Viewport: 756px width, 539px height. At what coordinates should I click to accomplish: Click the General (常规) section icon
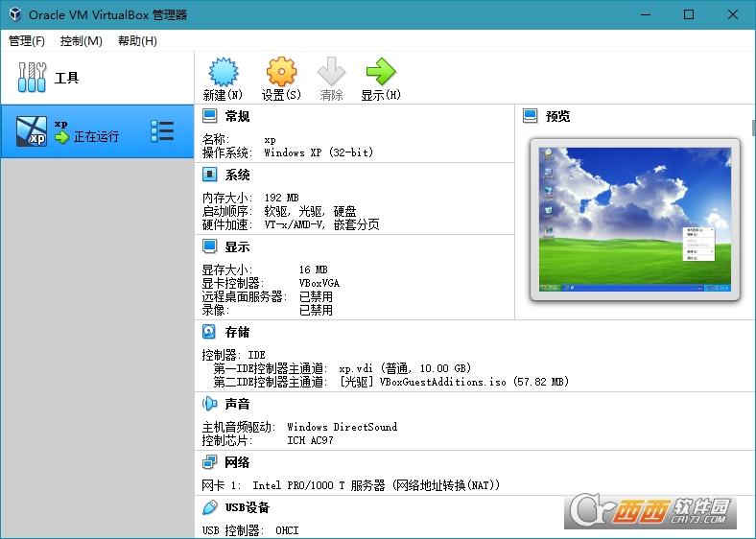pyautogui.click(x=209, y=116)
